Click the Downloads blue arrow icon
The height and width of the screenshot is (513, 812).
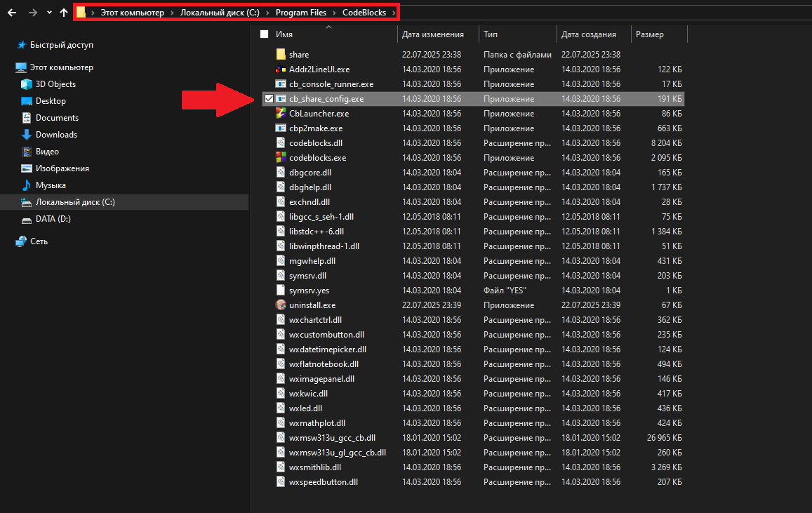27,135
